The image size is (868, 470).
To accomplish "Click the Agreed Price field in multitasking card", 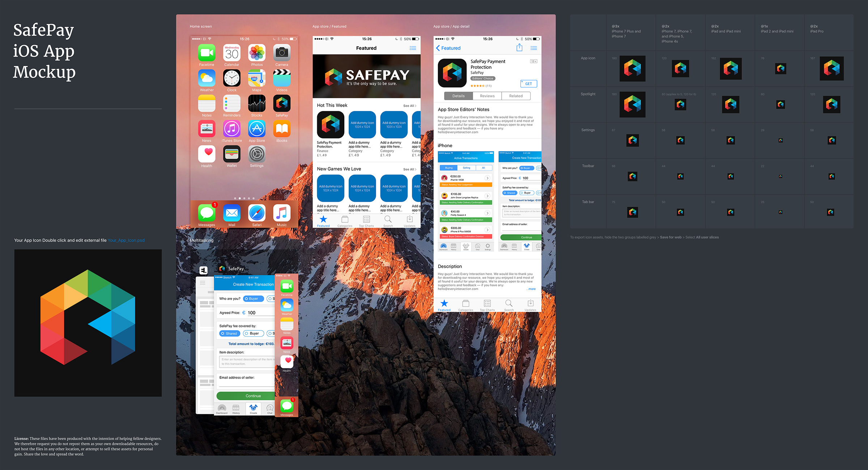I will (260, 313).
